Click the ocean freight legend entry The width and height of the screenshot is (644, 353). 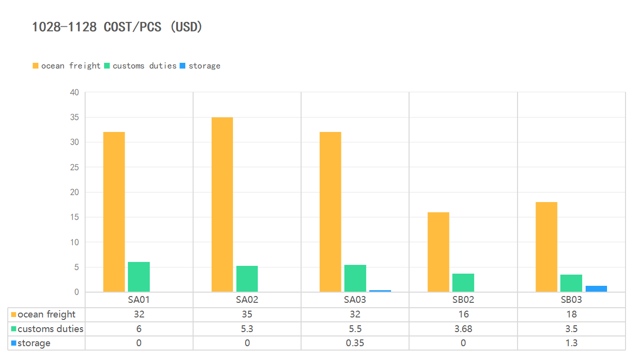(x=67, y=66)
